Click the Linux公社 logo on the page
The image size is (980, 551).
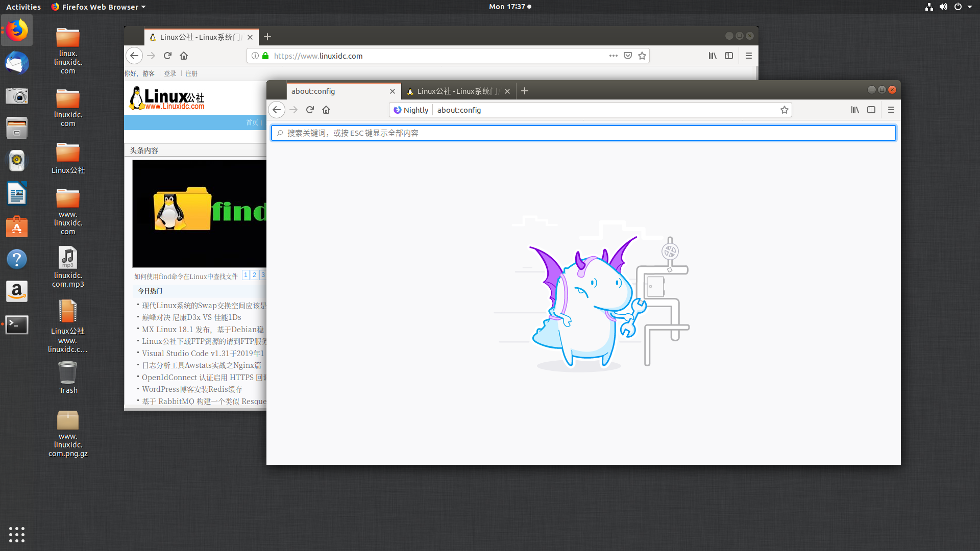167,98
